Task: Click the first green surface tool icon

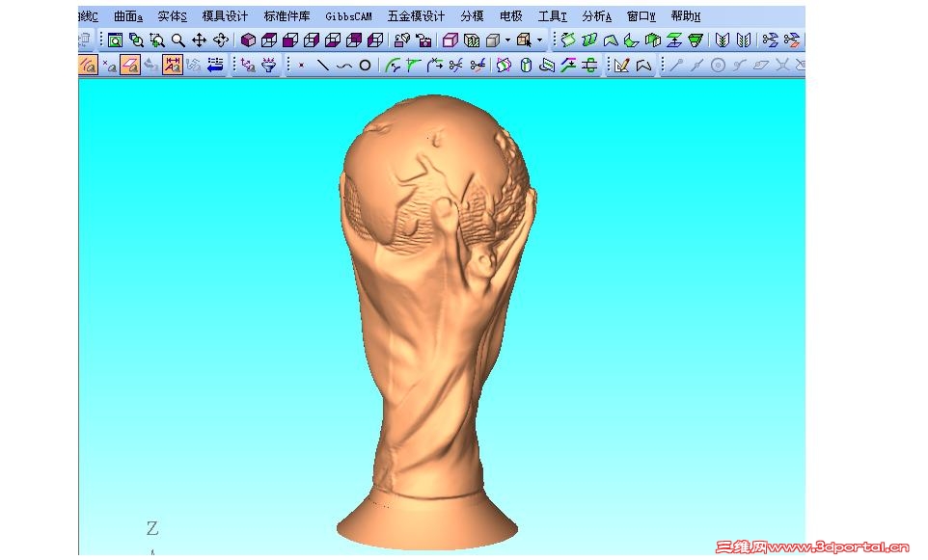Action: tap(568, 40)
